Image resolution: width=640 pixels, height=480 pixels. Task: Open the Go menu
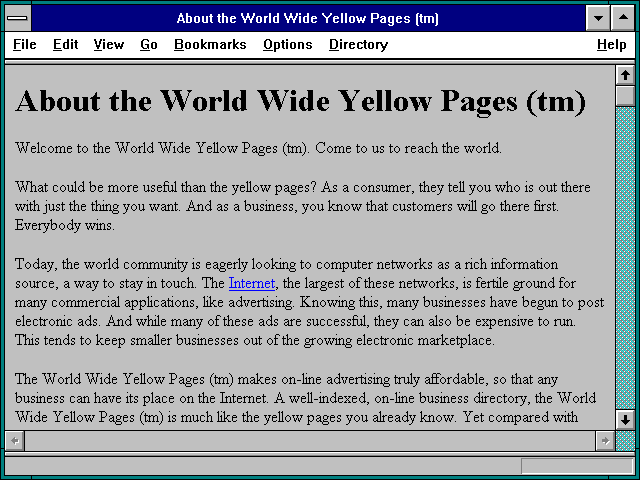pyautogui.click(x=149, y=44)
